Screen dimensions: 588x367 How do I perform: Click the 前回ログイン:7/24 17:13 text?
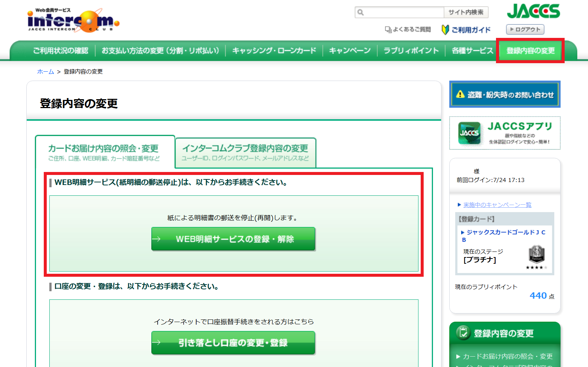(490, 180)
